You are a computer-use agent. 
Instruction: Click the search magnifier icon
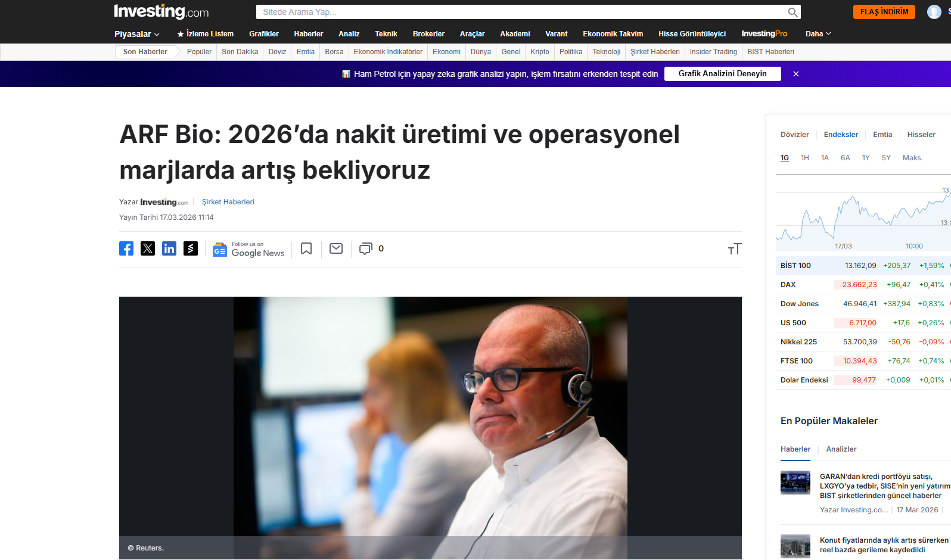(x=792, y=12)
